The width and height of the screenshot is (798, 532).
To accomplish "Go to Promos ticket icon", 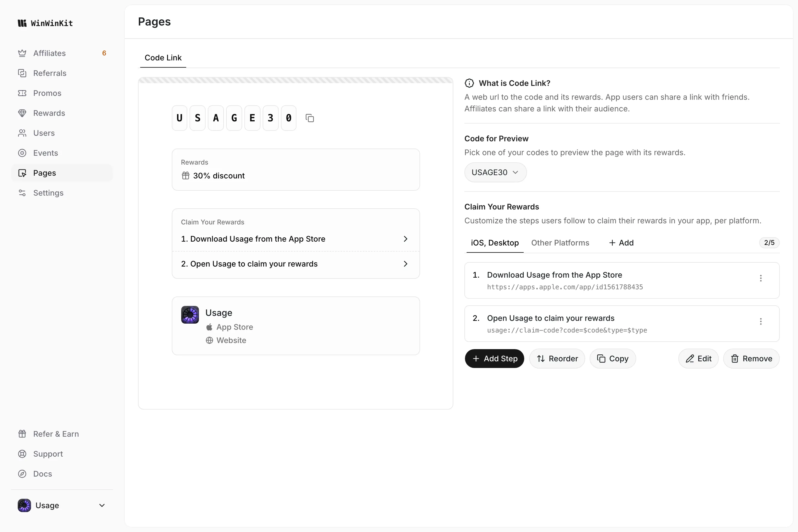I will 22,93.
